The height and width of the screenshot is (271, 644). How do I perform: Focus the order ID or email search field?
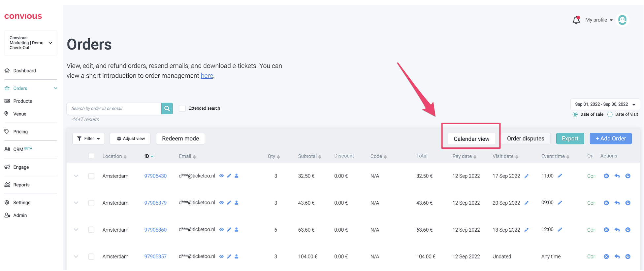pos(114,108)
